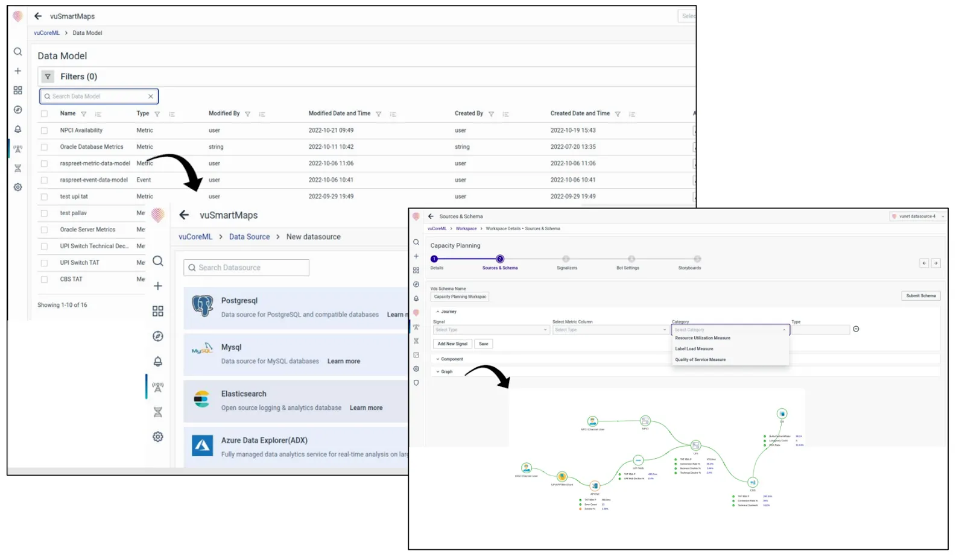Click the Submit Schema button
The width and height of the screenshot is (965, 560).
pyautogui.click(x=921, y=296)
